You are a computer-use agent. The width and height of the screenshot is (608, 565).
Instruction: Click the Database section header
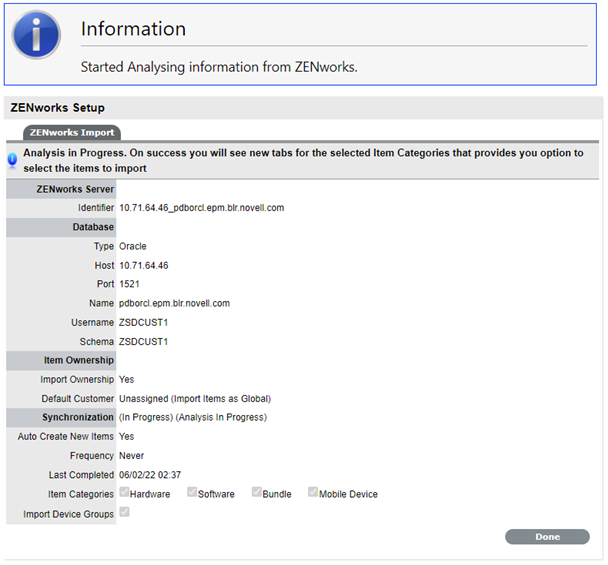[x=61, y=227]
